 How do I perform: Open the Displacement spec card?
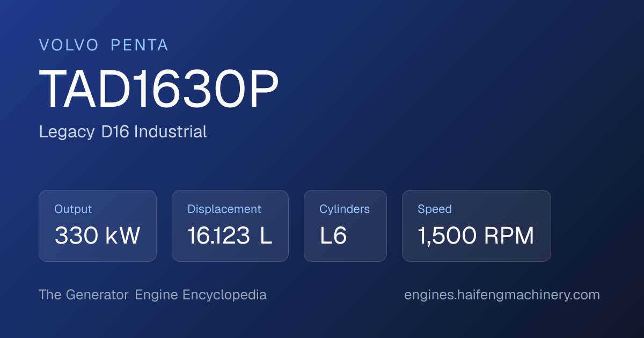click(230, 226)
